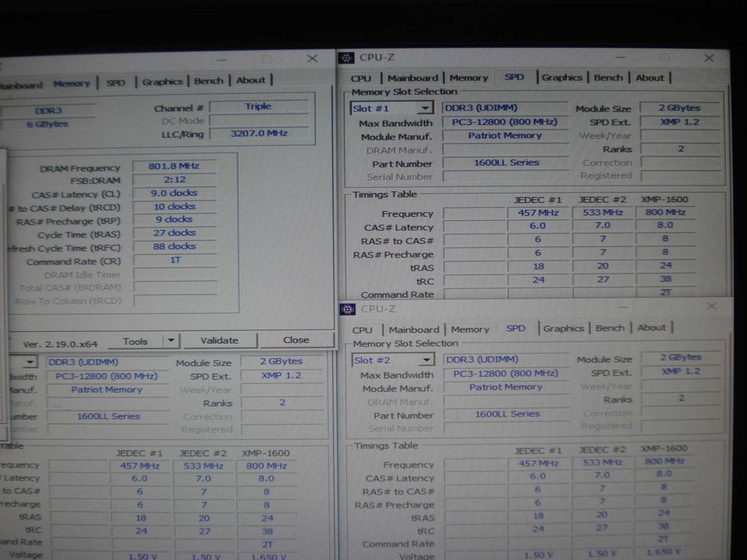This screenshot has width=747, height=560.
Task: Open slot dropdown in bottom-left CPU-Z window
Action: [x=30, y=362]
